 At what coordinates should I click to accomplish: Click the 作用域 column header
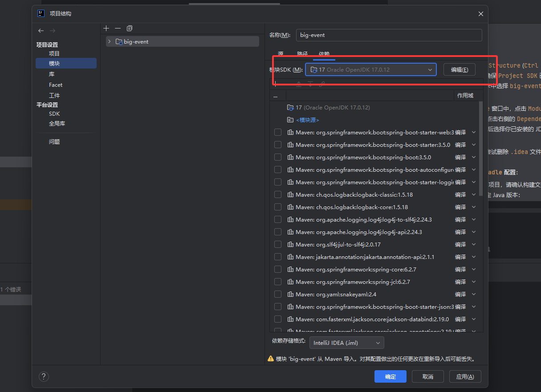click(465, 95)
